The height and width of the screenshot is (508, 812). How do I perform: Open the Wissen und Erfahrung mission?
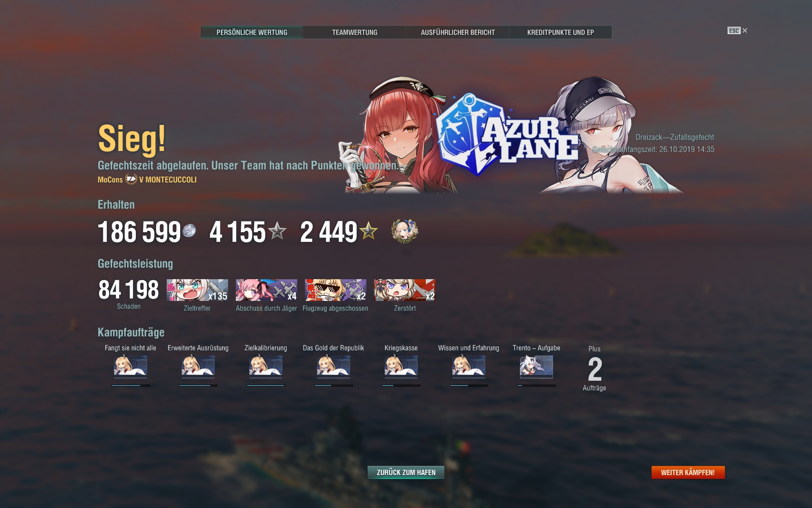pyautogui.click(x=469, y=366)
